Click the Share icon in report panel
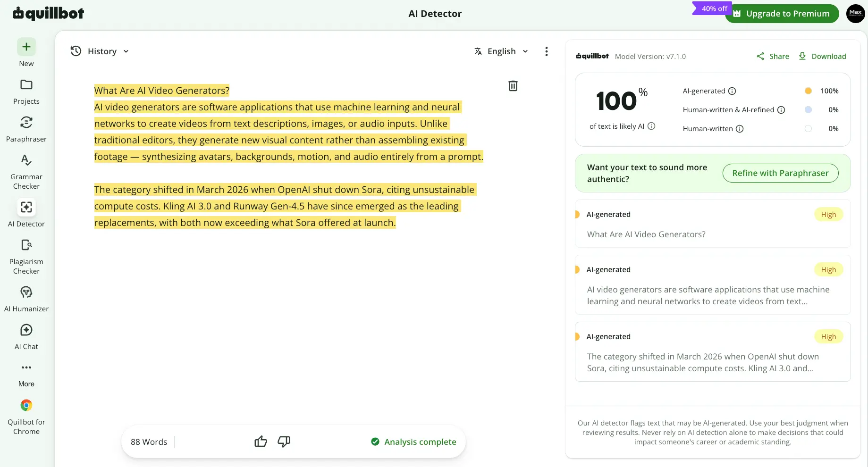Image resolution: width=868 pixels, height=467 pixels. 760,56
